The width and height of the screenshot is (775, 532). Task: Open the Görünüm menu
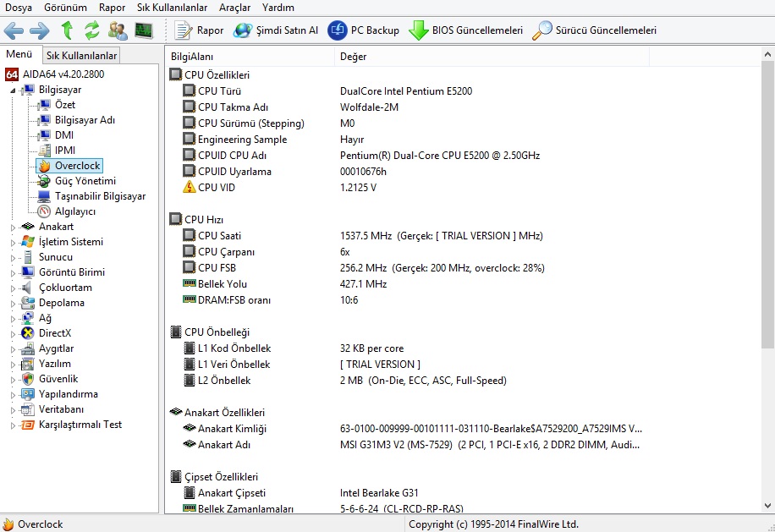(x=65, y=8)
